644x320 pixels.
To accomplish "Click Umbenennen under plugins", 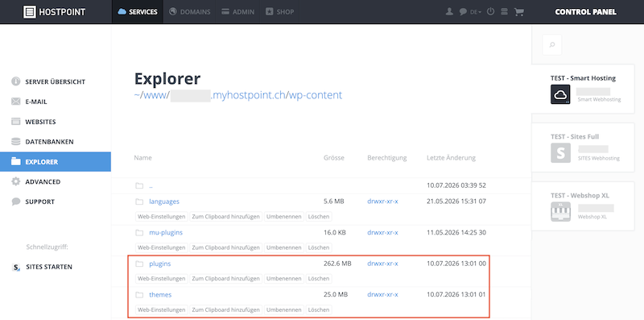I will click(284, 278).
